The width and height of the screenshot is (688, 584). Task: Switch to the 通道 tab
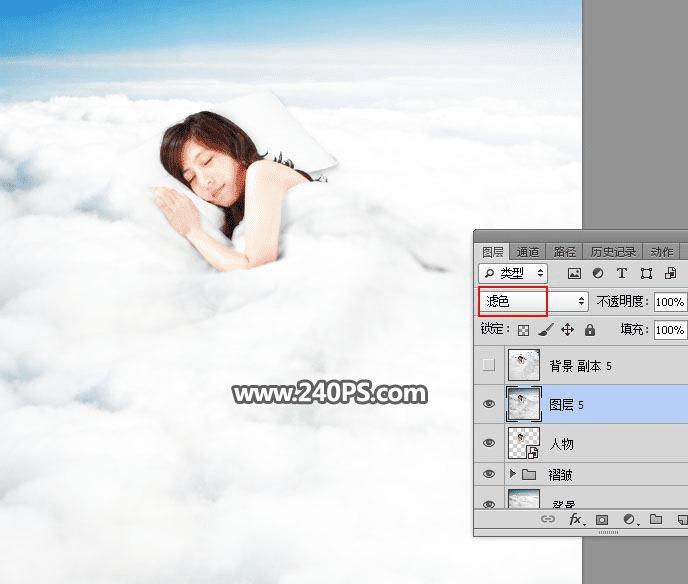[x=527, y=251]
